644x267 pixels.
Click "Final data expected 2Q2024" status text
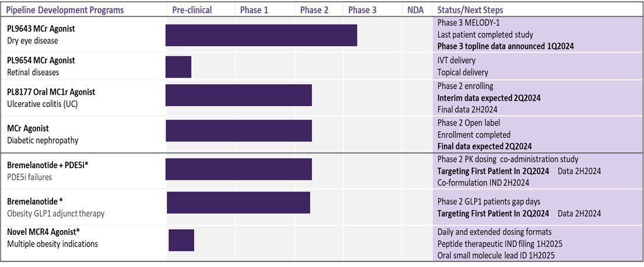tap(484, 146)
